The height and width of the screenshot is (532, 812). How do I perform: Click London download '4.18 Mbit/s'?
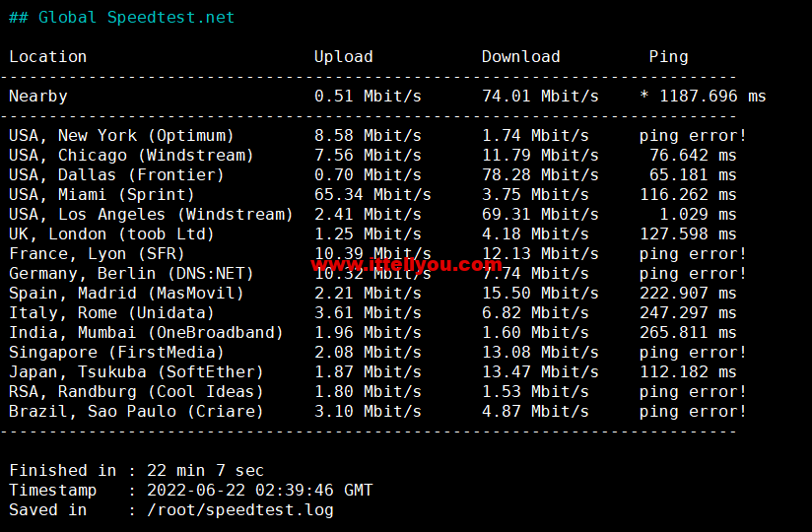pyautogui.click(x=535, y=233)
